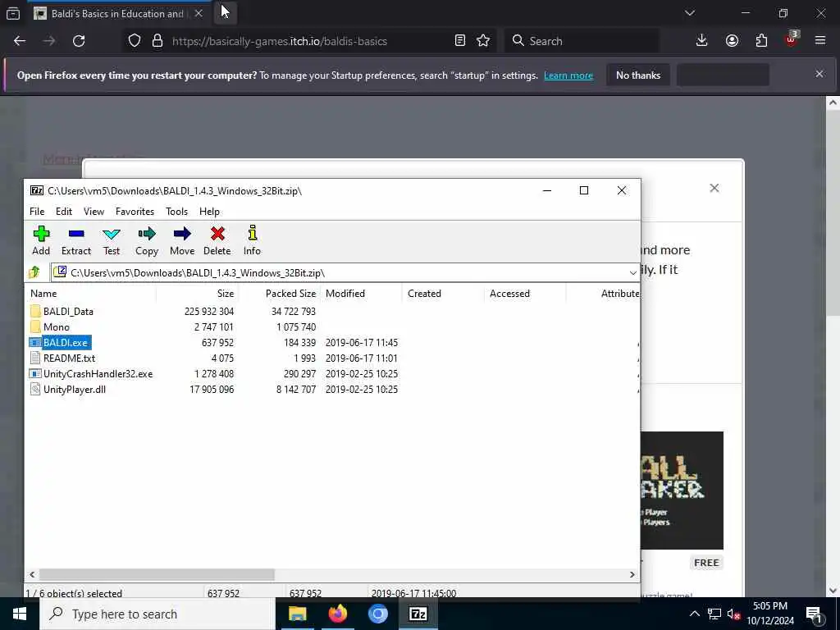Viewport: 840px width, 630px height.
Task: Follow the Learn more link
Action: (x=568, y=75)
